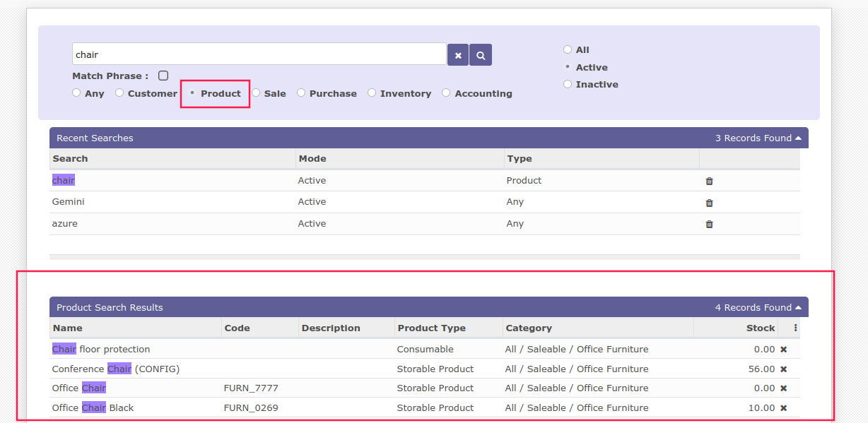Open the column options kebab menu
The height and width of the screenshot is (423, 868).
coord(796,328)
